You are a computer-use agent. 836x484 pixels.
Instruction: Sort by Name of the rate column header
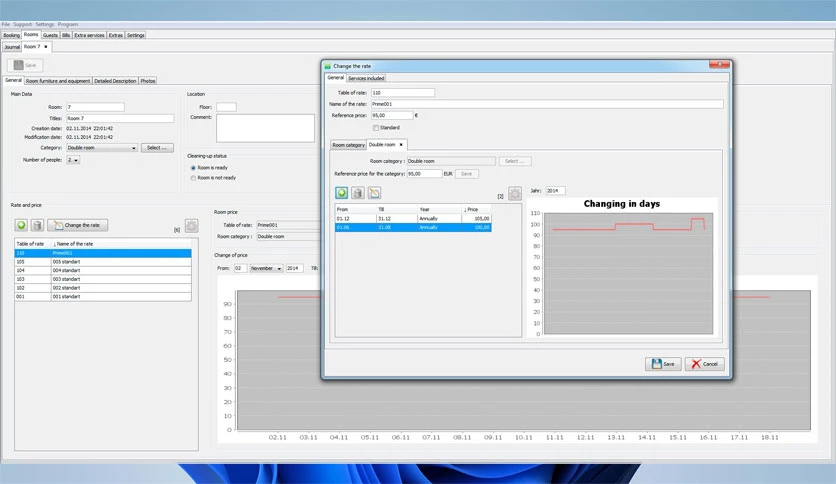click(121, 244)
